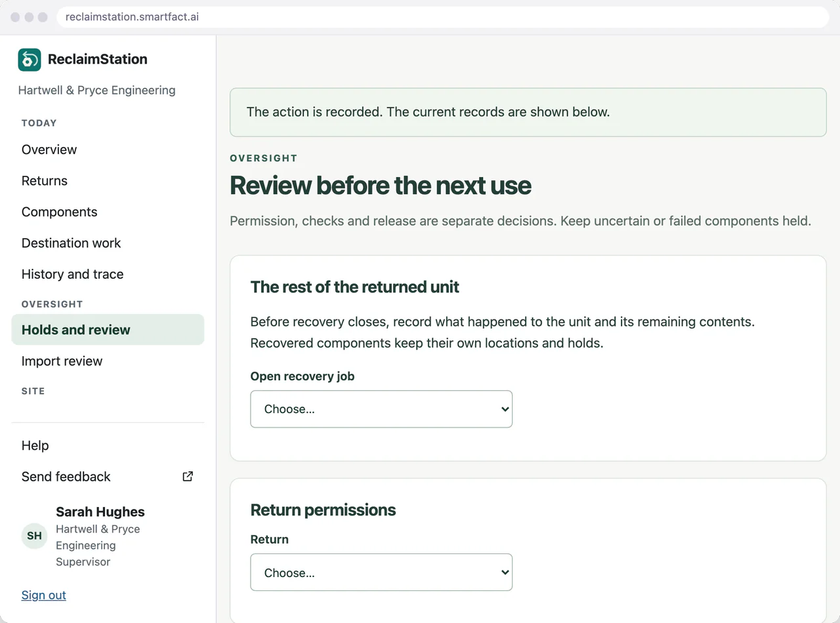Open the Open recovery job dropdown
Image resolution: width=840 pixels, height=623 pixels.
381,409
